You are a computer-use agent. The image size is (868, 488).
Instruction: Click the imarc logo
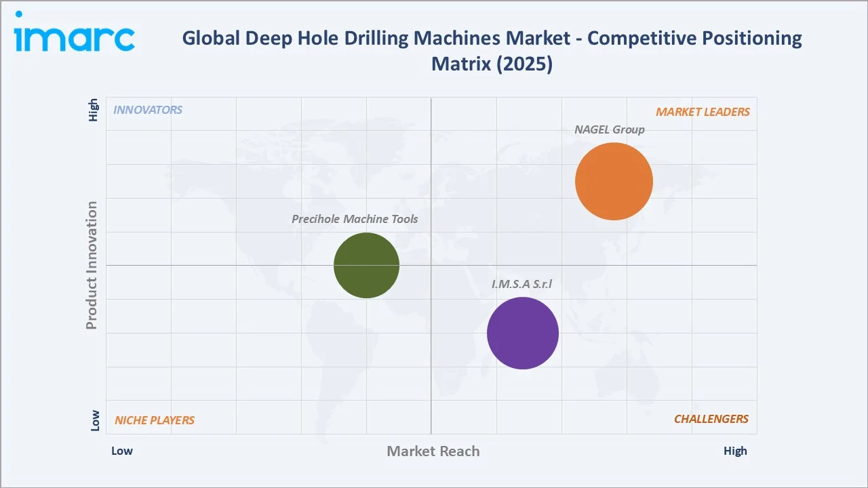[75, 33]
